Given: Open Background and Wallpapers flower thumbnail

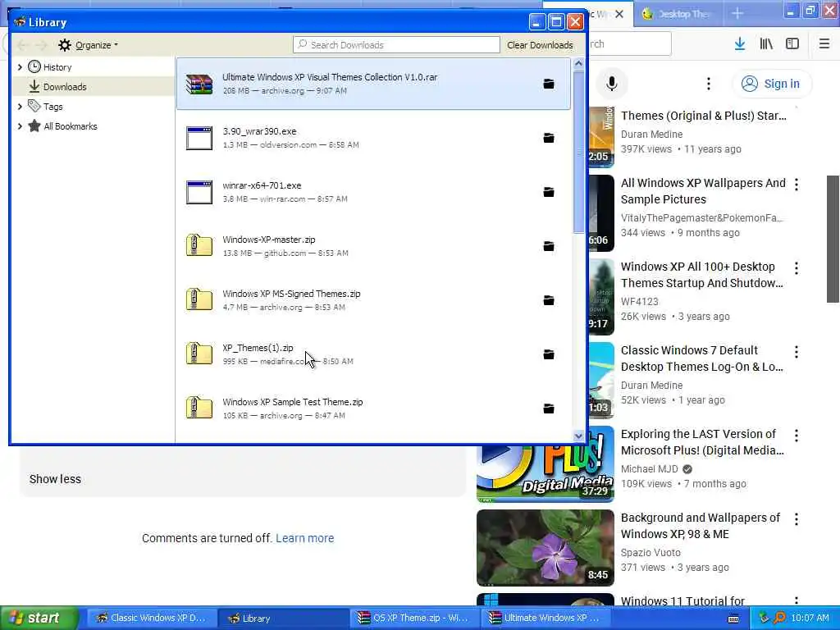Looking at the screenshot, I should pos(546,547).
